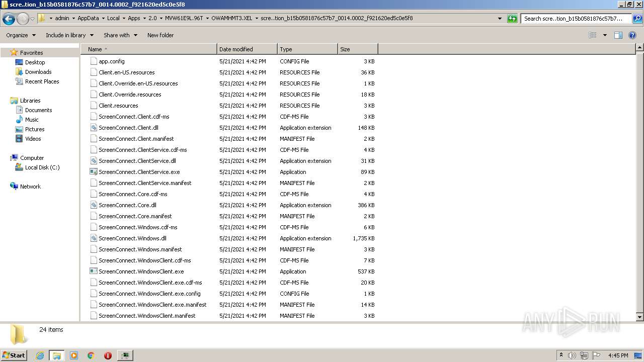
Task: Click the New folder button
Action: (160, 35)
